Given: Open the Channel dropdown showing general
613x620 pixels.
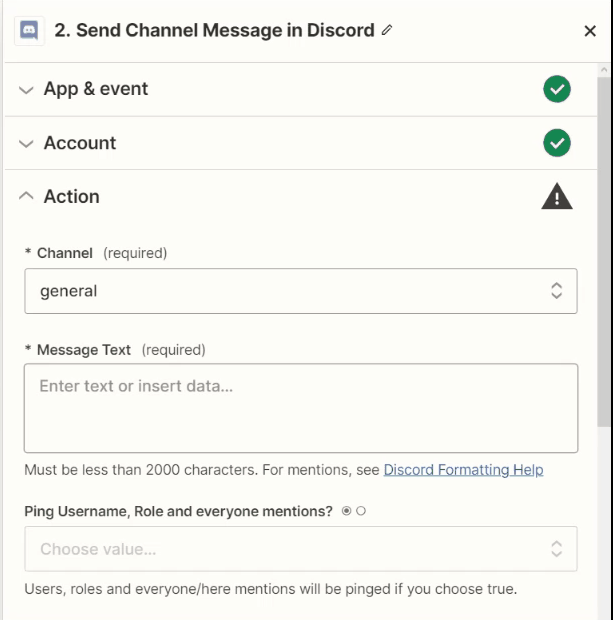Looking at the screenshot, I should click(301, 291).
